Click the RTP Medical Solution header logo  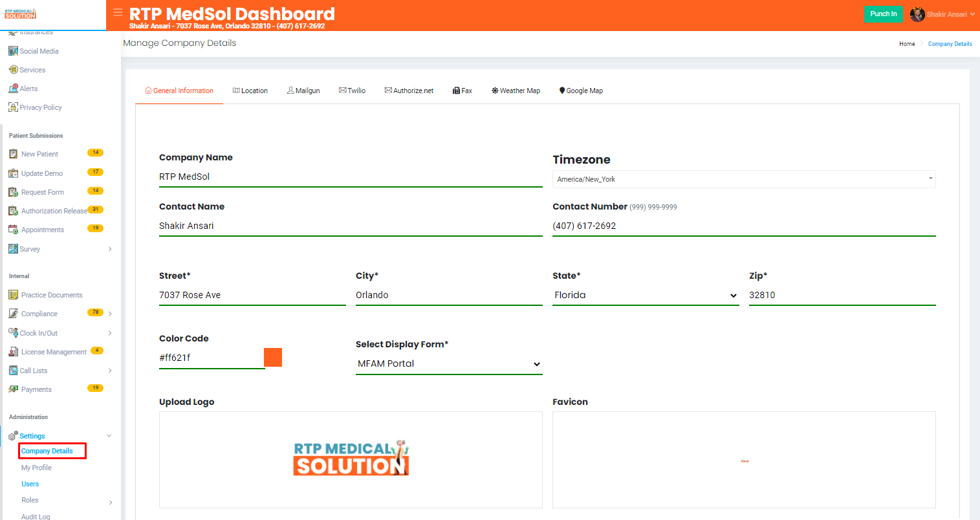21,14
